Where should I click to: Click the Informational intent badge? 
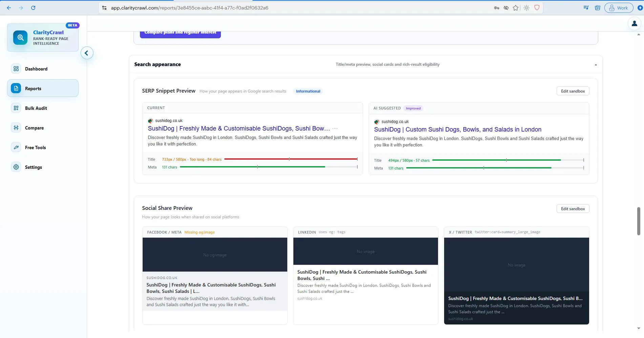[x=308, y=91]
